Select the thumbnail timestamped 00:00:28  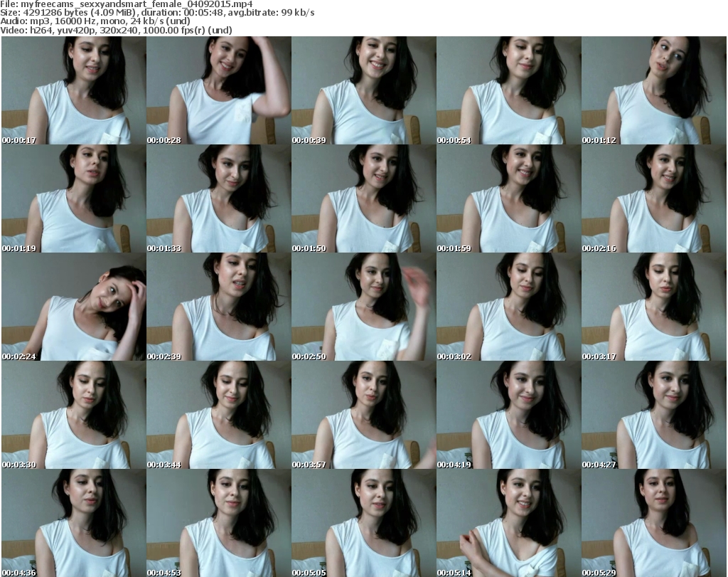pos(219,90)
